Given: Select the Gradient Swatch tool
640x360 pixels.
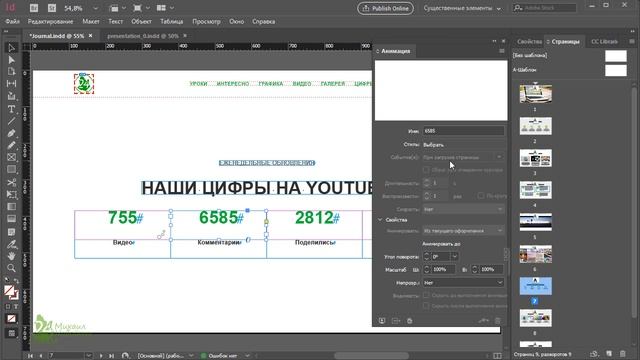Looking at the screenshot, I should 11,207.
